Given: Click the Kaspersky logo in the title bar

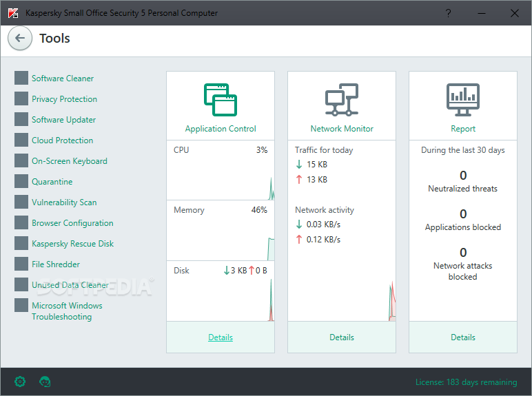Looking at the screenshot, I should [x=13, y=13].
